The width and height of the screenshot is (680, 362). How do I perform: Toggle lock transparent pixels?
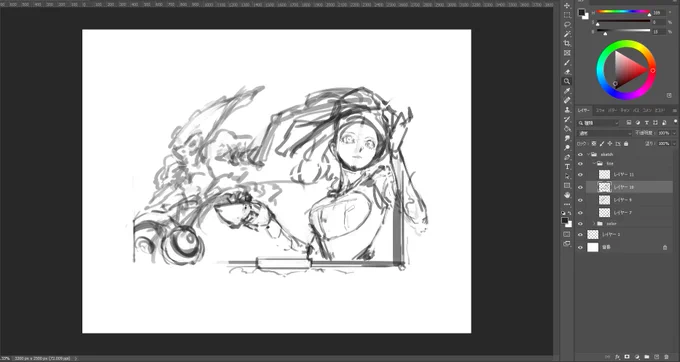pyautogui.click(x=594, y=143)
